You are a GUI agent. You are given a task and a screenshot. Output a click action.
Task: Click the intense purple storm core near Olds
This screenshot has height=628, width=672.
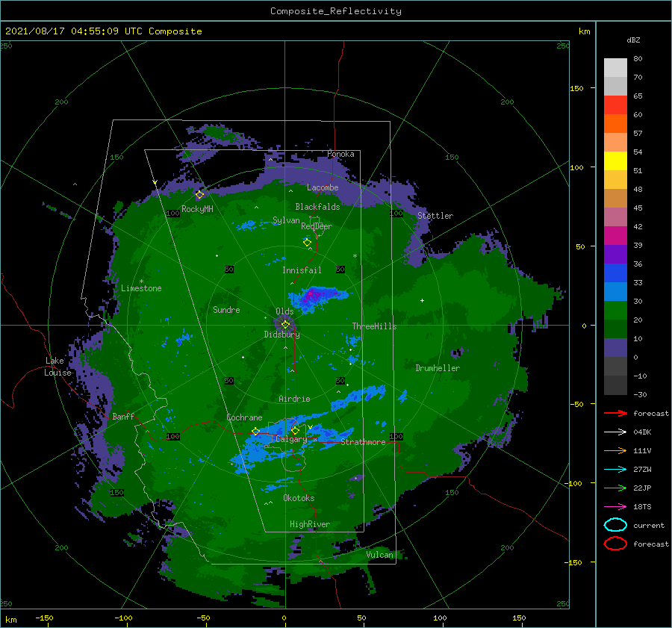pos(311,296)
